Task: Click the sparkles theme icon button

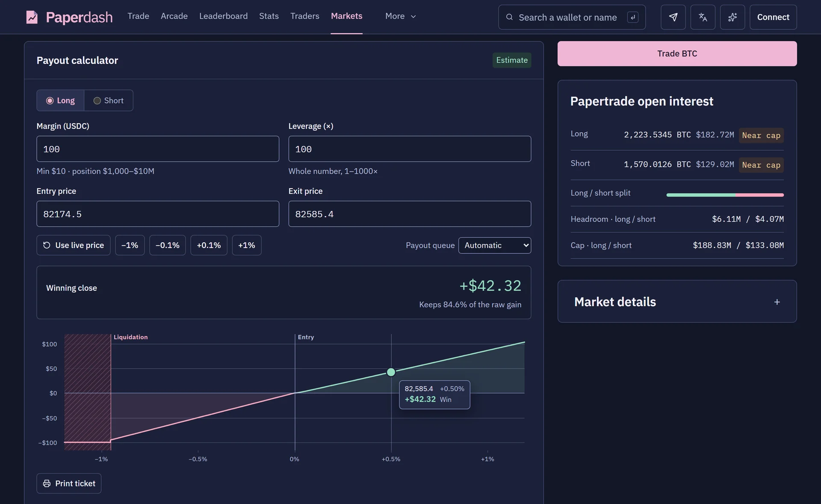Action: coord(732,17)
